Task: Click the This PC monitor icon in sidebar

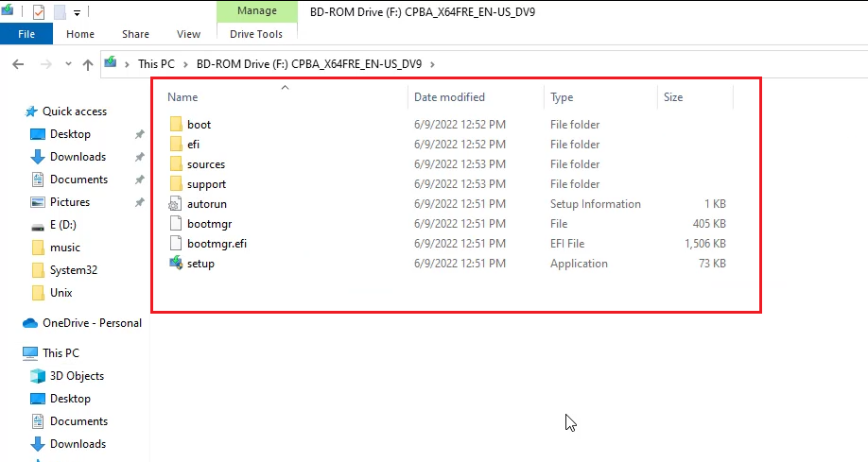Action: (x=30, y=353)
